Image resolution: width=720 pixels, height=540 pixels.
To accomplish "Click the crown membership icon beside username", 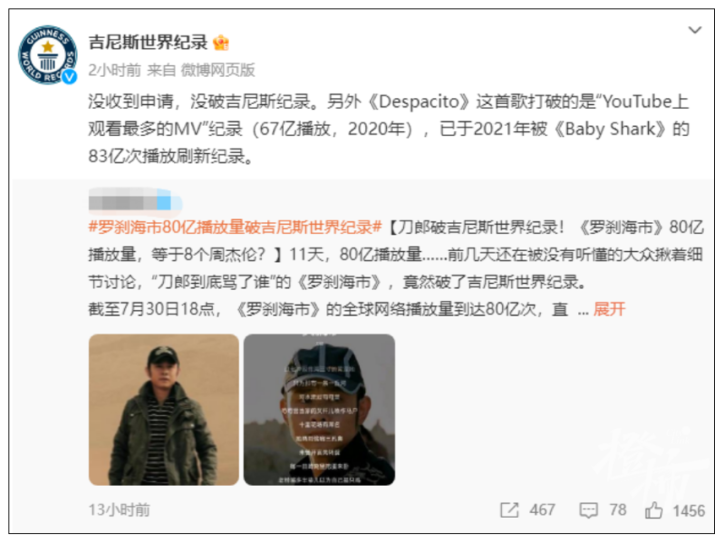I will point(221,43).
